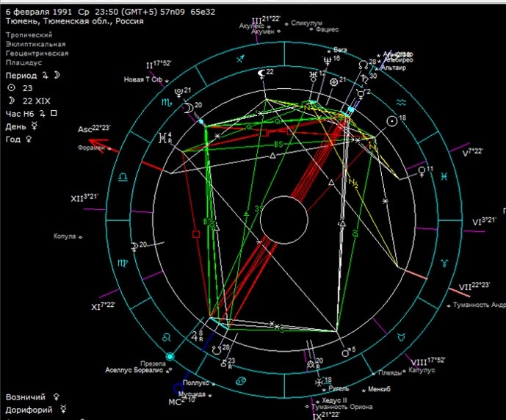The image size is (506, 420).
Task: Click the 'Asc 22°23'' cusp label
Action: [x=94, y=128]
